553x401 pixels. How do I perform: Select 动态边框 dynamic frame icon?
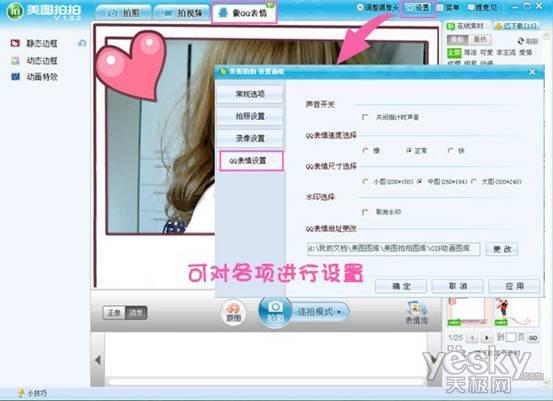click(x=15, y=60)
